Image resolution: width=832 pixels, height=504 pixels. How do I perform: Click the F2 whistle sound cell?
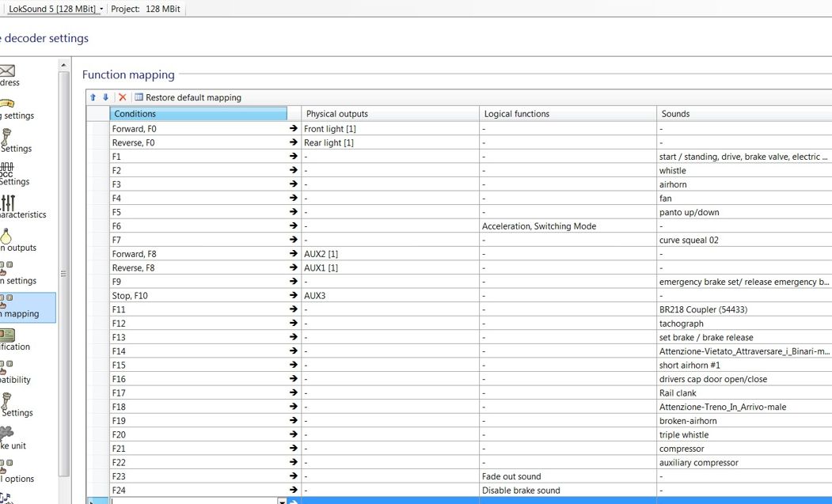click(x=743, y=171)
